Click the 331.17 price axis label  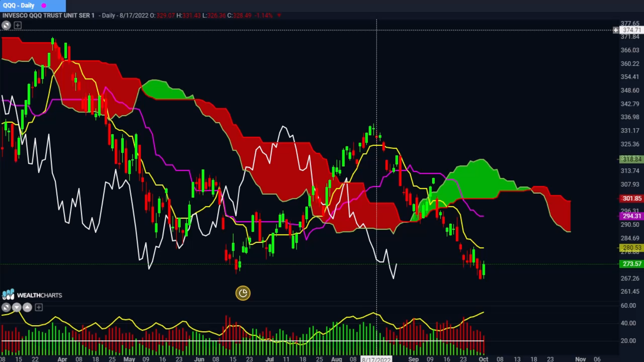[x=630, y=131]
